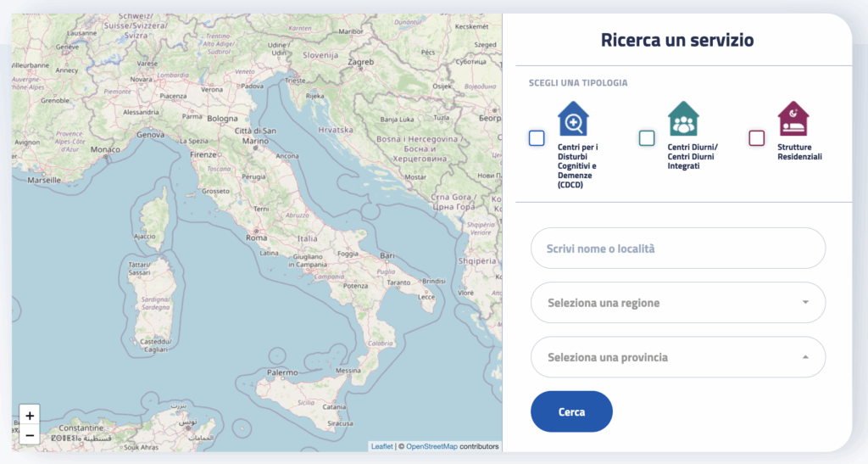Viewport: 868px width, 464px height.
Task: Open the Seleziona una regione dropdown
Action: click(678, 302)
